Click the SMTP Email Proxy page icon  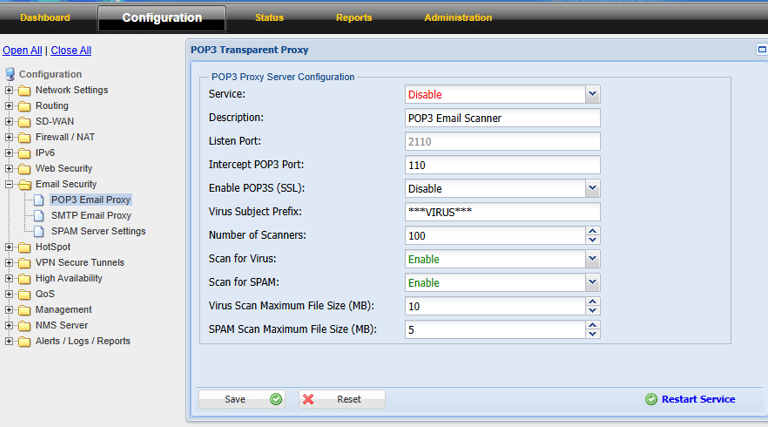(39, 215)
